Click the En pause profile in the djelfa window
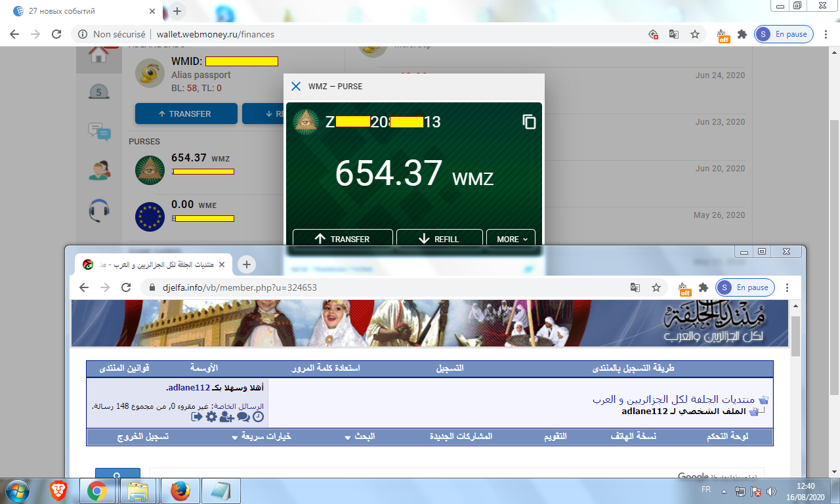This screenshot has width=840, height=504. (x=745, y=287)
